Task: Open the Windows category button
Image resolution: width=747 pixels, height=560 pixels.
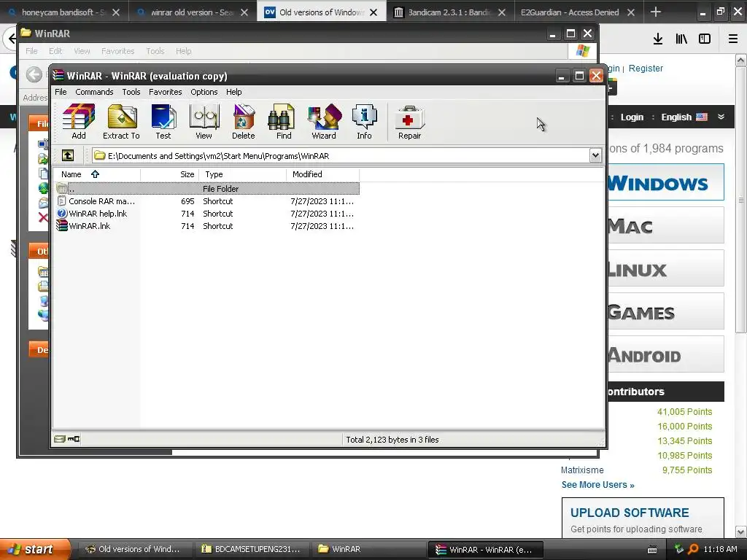Action: point(665,183)
